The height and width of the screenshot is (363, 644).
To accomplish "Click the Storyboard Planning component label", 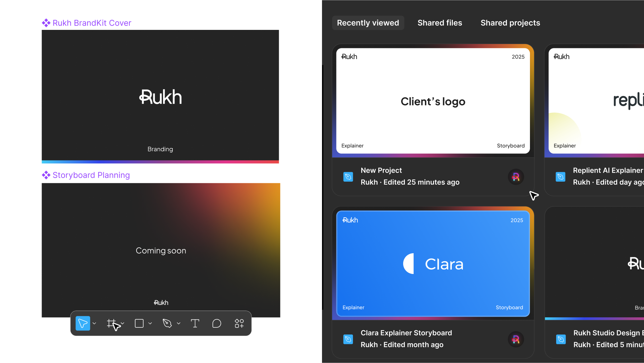I will click(x=91, y=175).
